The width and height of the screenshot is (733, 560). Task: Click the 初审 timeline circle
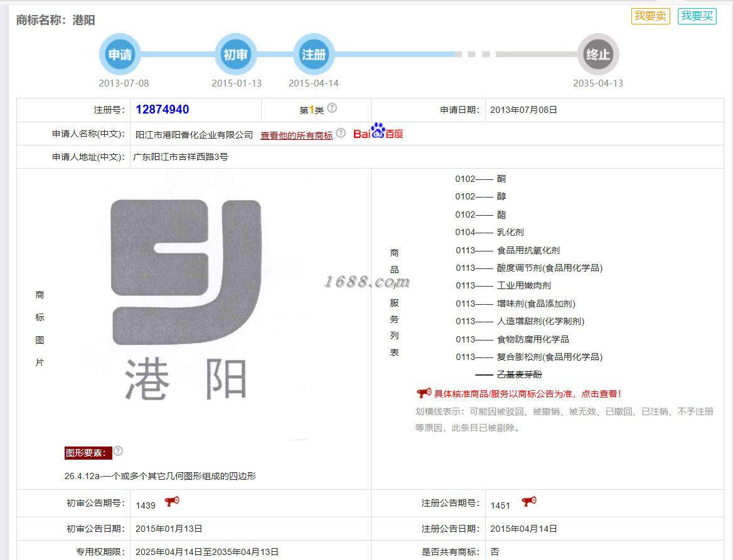(x=235, y=55)
